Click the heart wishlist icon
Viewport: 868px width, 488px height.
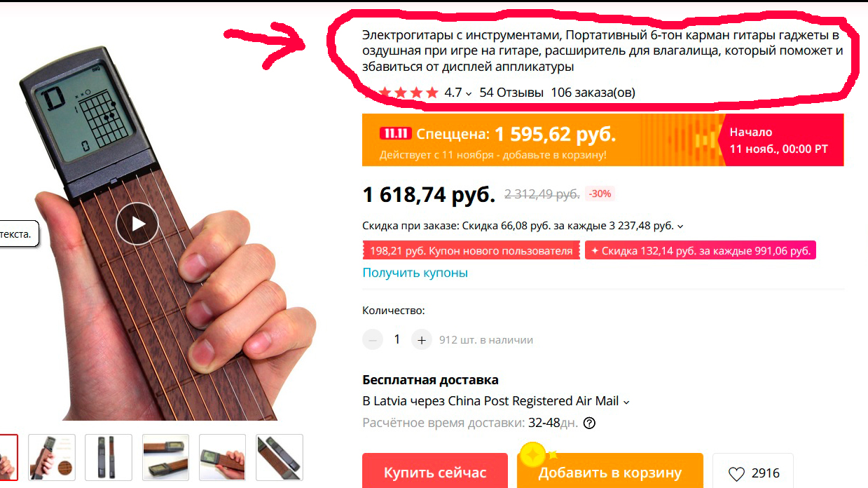[x=736, y=474]
